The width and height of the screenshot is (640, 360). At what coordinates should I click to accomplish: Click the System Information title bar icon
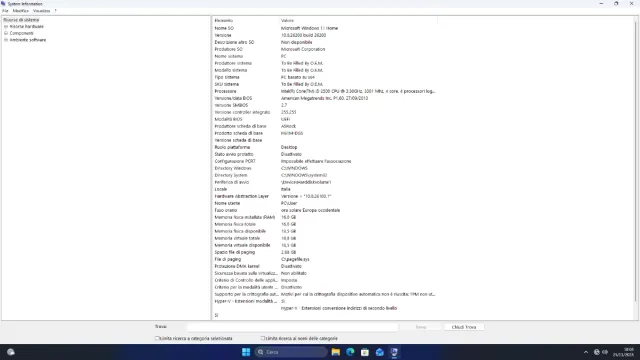click(3, 4)
